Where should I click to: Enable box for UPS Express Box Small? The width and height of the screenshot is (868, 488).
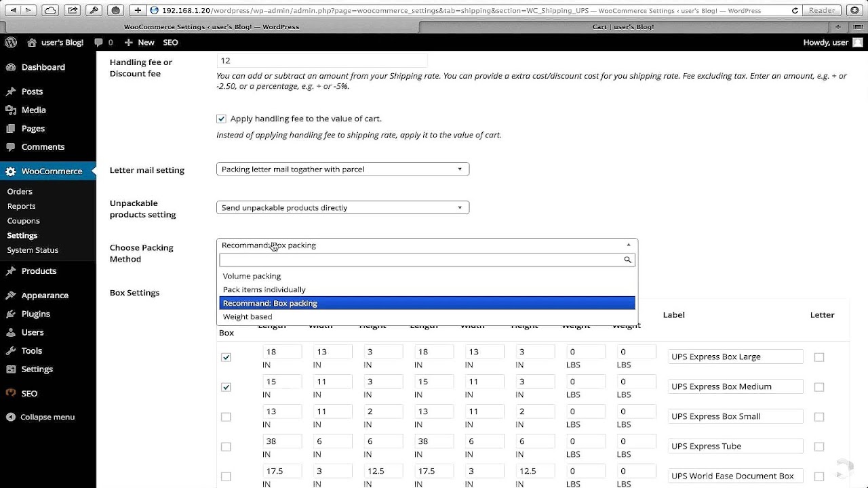coord(226,417)
